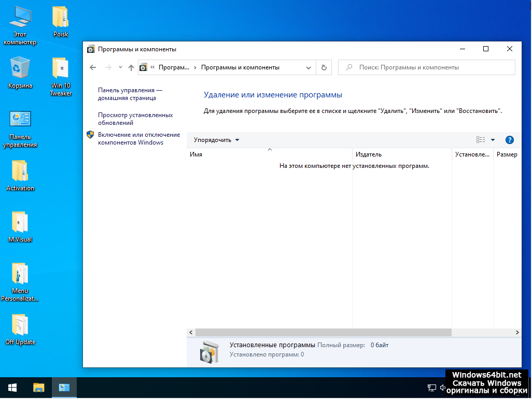Open Просмотр установленных обновлений link
Image resolution: width=532 pixels, height=399 pixels.
(135, 119)
